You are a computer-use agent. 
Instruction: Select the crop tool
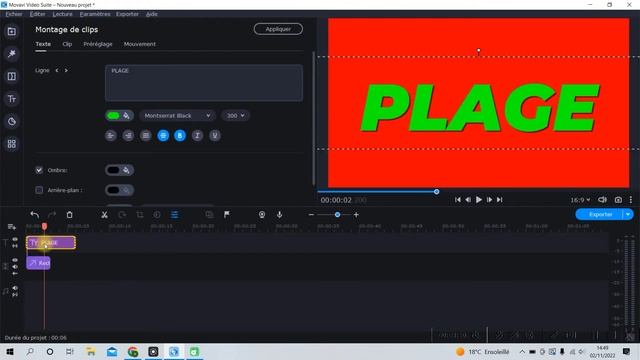140,215
